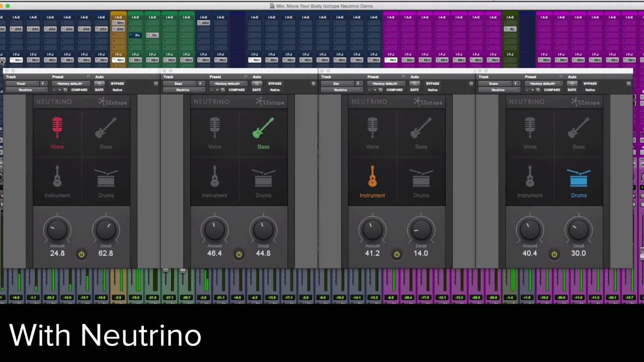This screenshot has height=362, width=644.
Task: Open plugin automation dialog in Snare plugin window
Action: (572, 83)
